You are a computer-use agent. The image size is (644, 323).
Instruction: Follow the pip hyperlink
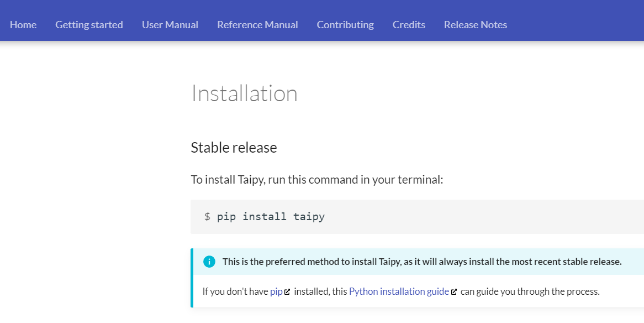275,291
